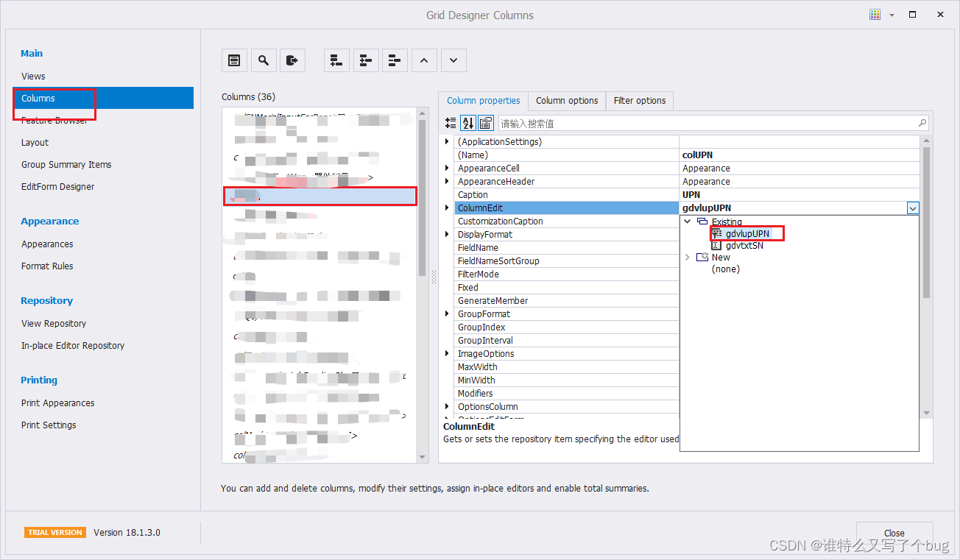
Task: Expand the DisplayFormat property
Action: (447, 234)
